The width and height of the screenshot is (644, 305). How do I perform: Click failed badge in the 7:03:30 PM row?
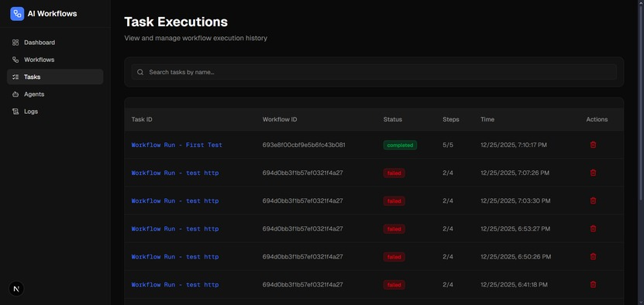[x=394, y=200]
